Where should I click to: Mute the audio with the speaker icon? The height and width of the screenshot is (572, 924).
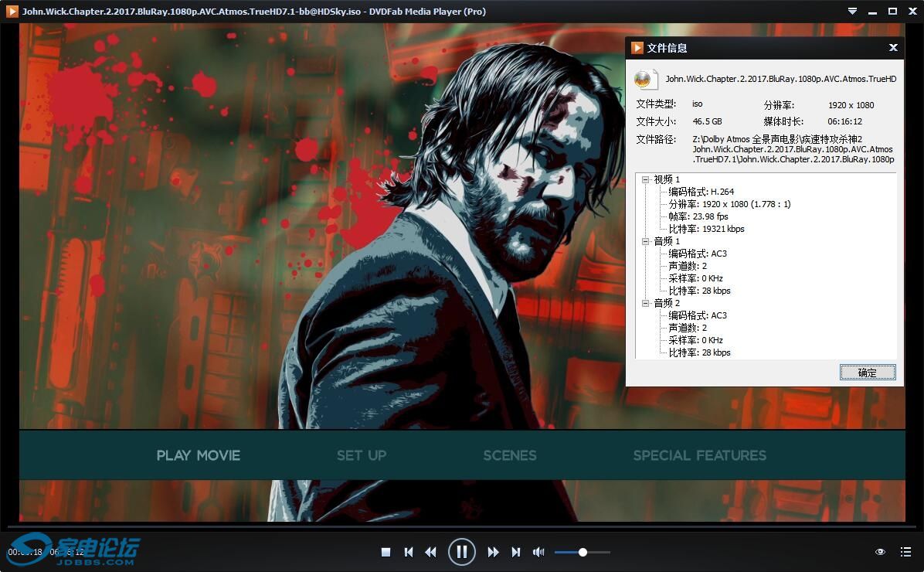[x=538, y=552]
